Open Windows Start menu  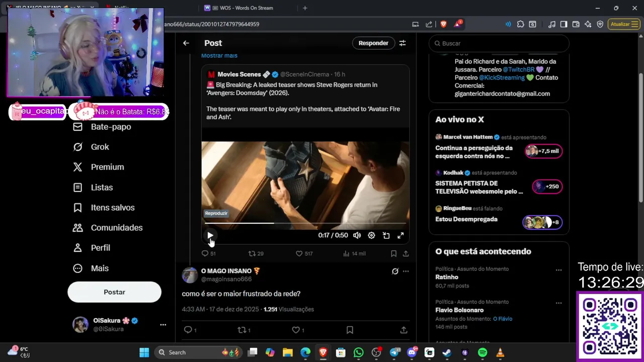click(144, 352)
